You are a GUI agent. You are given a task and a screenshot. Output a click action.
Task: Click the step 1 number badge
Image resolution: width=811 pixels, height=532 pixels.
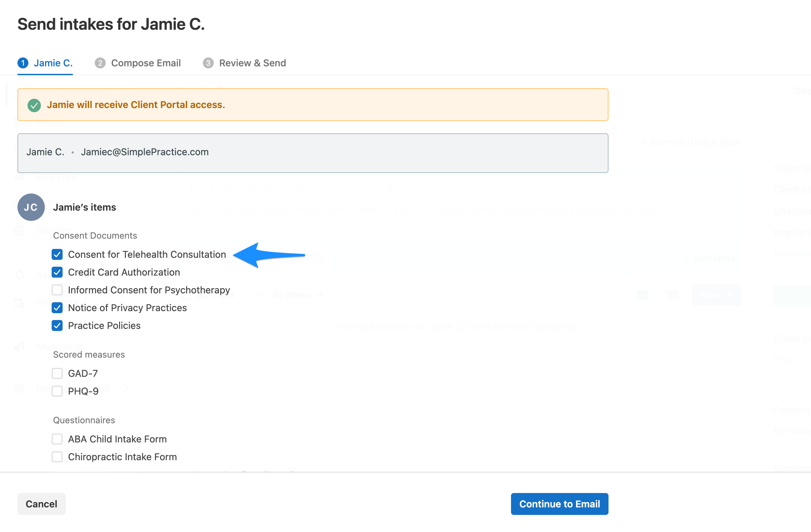(x=23, y=63)
